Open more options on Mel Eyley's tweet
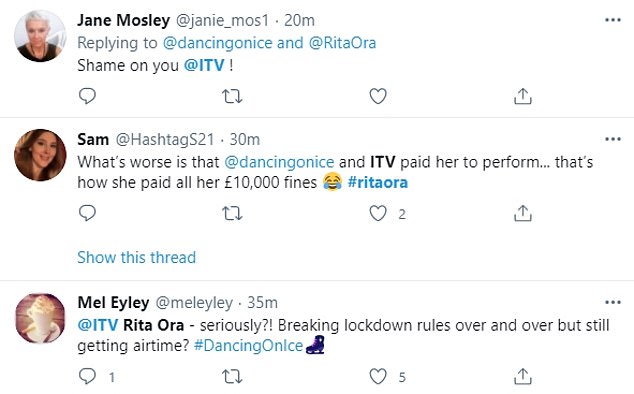This screenshot has height=394, width=634. [613, 302]
